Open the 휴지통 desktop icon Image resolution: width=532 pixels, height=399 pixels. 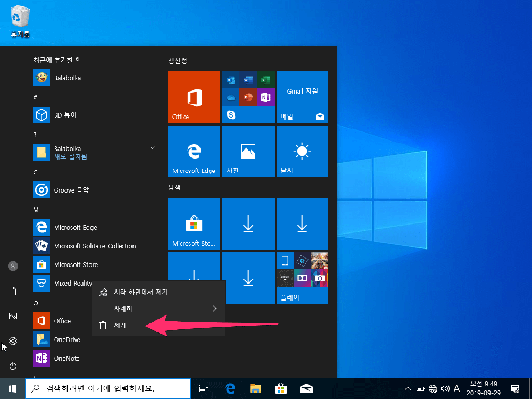click(20, 21)
